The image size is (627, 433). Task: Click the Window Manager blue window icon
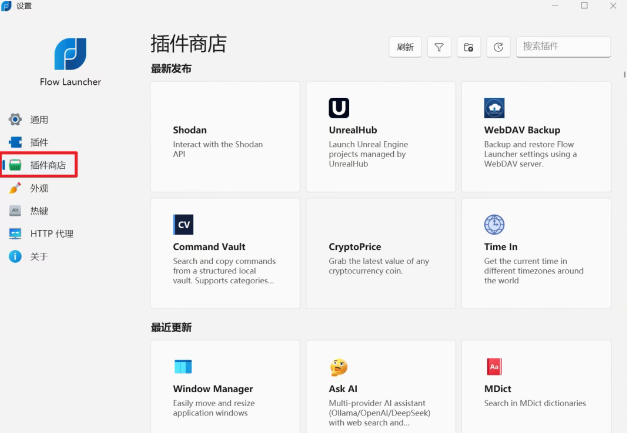pos(183,367)
